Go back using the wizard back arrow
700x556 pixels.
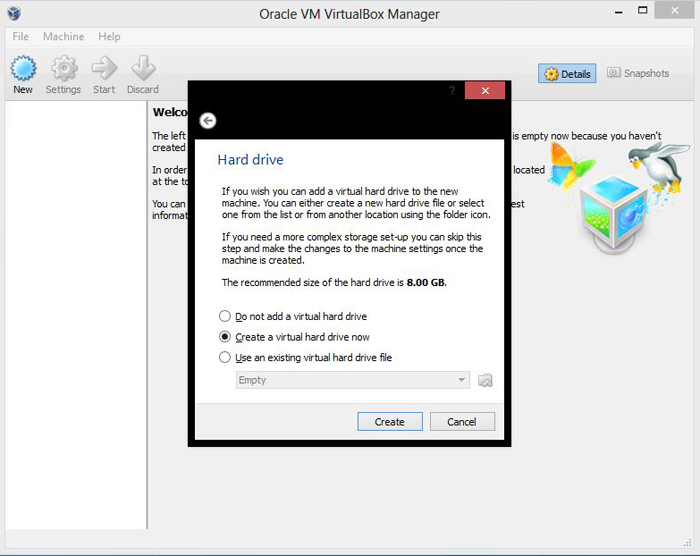[x=208, y=121]
